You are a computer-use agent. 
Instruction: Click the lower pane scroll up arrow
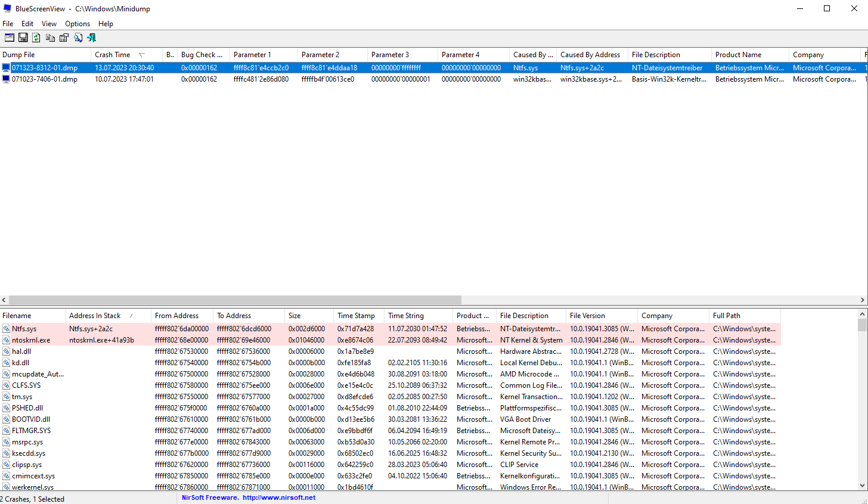click(863, 314)
